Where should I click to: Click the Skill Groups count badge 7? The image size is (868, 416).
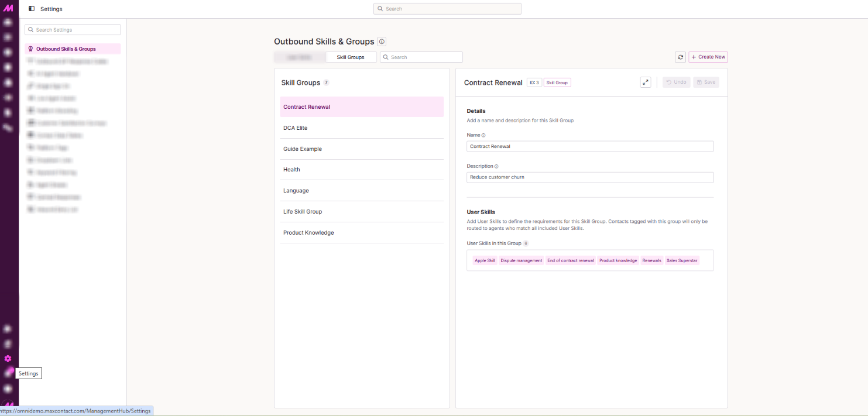point(326,83)
